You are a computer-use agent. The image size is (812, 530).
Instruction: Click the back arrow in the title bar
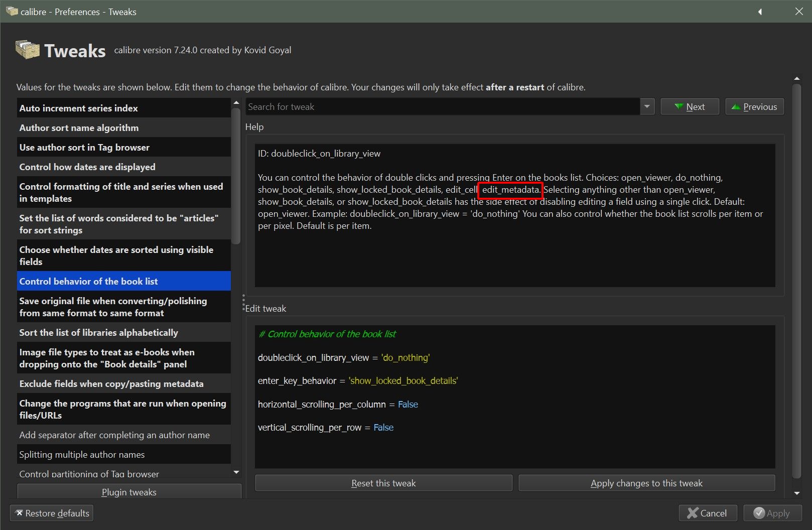click(760, 12)
